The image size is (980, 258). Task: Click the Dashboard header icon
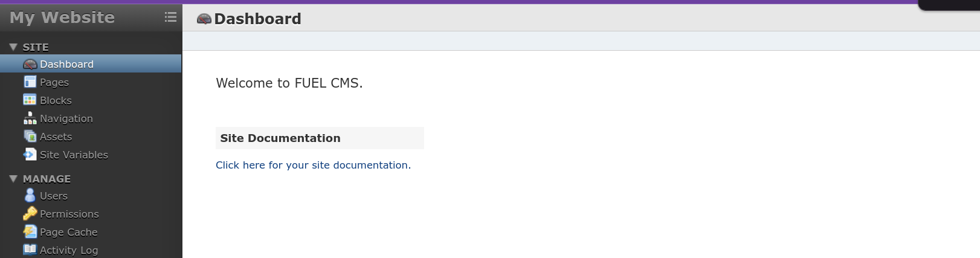(x=204, y=19)
